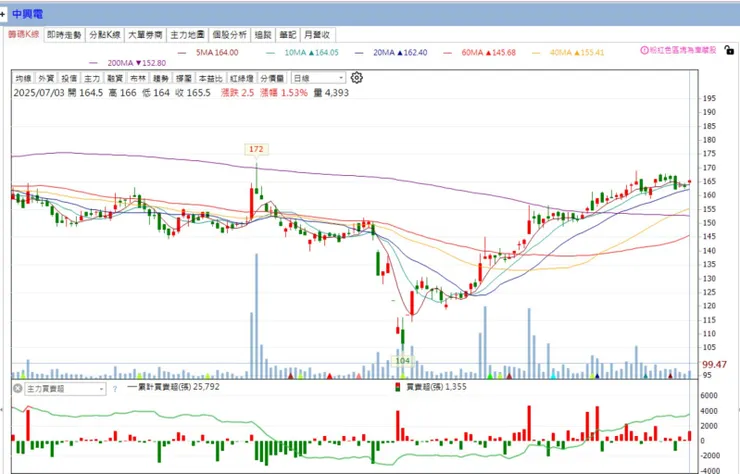The height and width of the screenshot is (474, 740).
Task: Toggle the 布林 bands button
Action: pos(138,78)
